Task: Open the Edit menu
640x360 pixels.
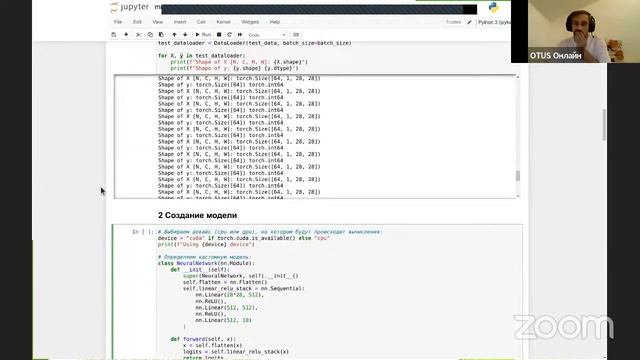Action: 137,22
